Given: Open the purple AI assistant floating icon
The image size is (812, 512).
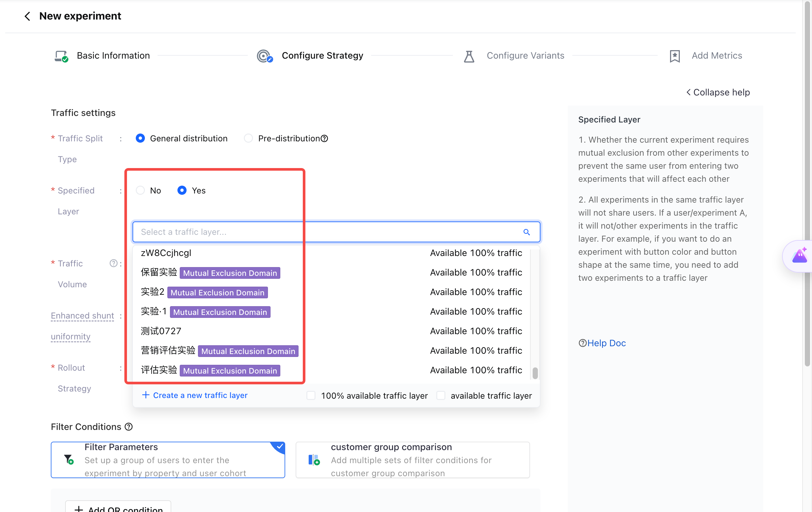Looking at the screenshot, I should 800,256.
